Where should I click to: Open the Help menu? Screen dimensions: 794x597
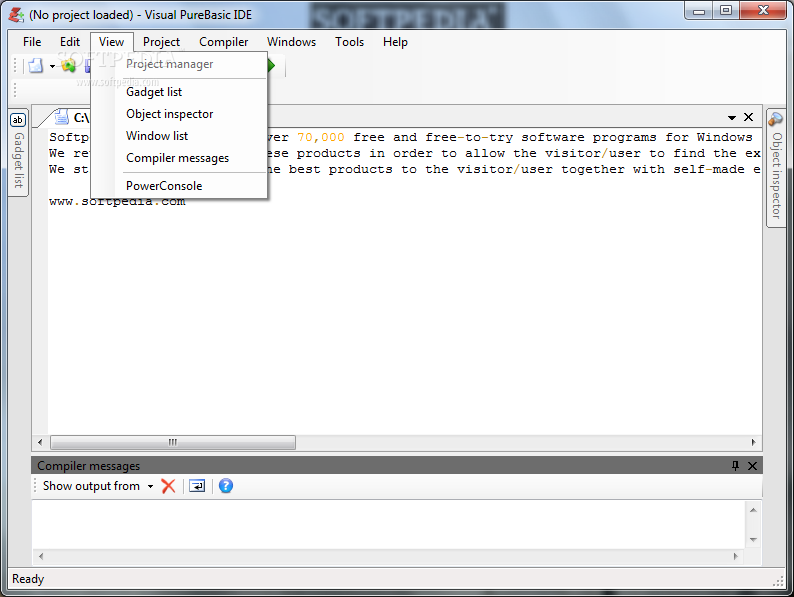395,42
